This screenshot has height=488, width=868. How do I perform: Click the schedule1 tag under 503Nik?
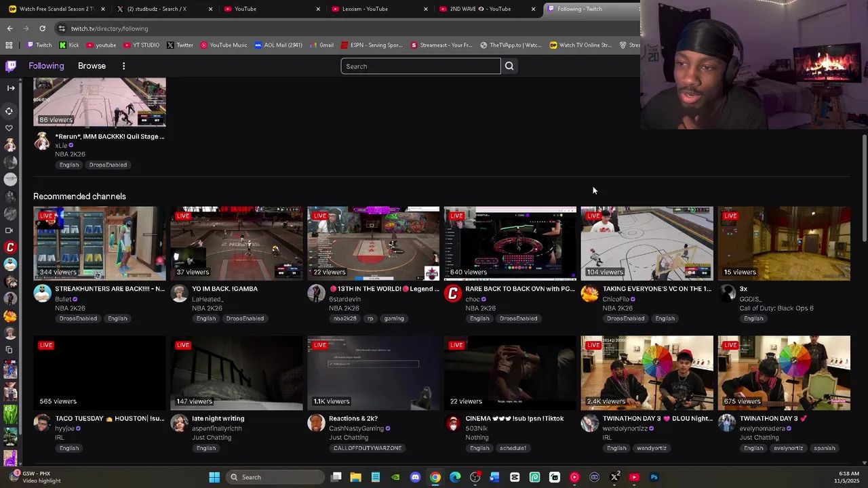tap(513, 448)
